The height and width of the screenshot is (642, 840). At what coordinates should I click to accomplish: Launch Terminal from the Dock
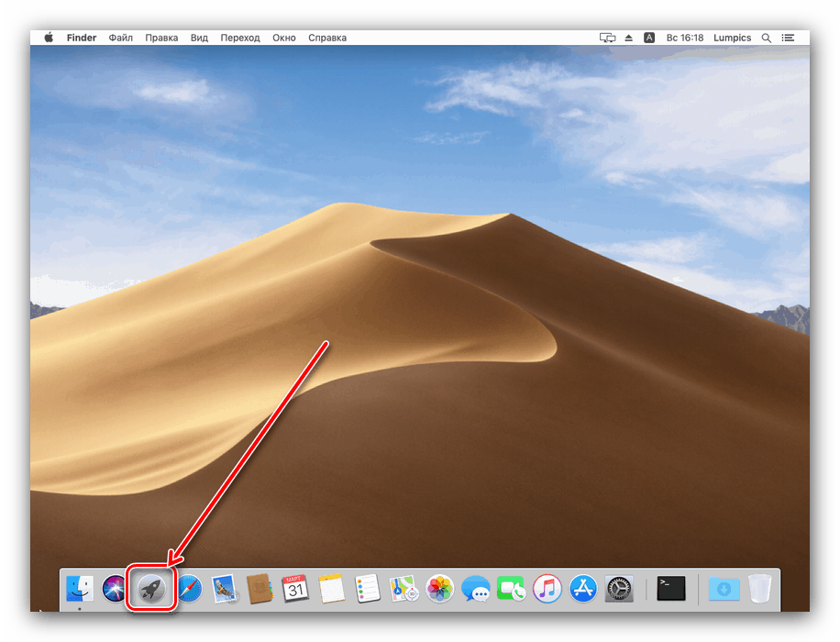tap(670, 589)
